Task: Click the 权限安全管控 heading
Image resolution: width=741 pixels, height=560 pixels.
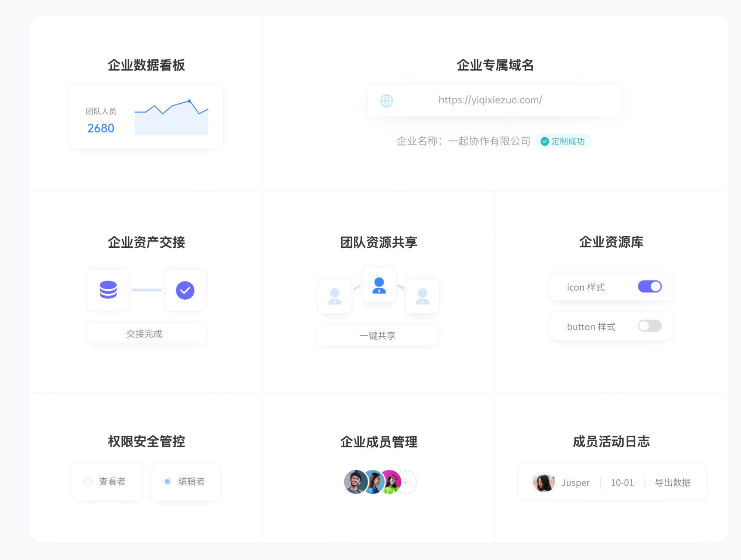Action: pyautogui.click(x=146, y=441)
